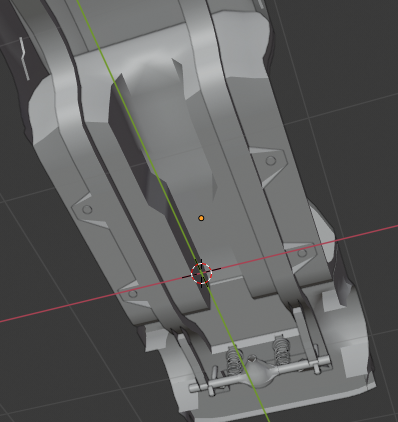Click the left end of rear axle
Image resolution: width=398 pixels, height=422 pixels.
point(195,387)
